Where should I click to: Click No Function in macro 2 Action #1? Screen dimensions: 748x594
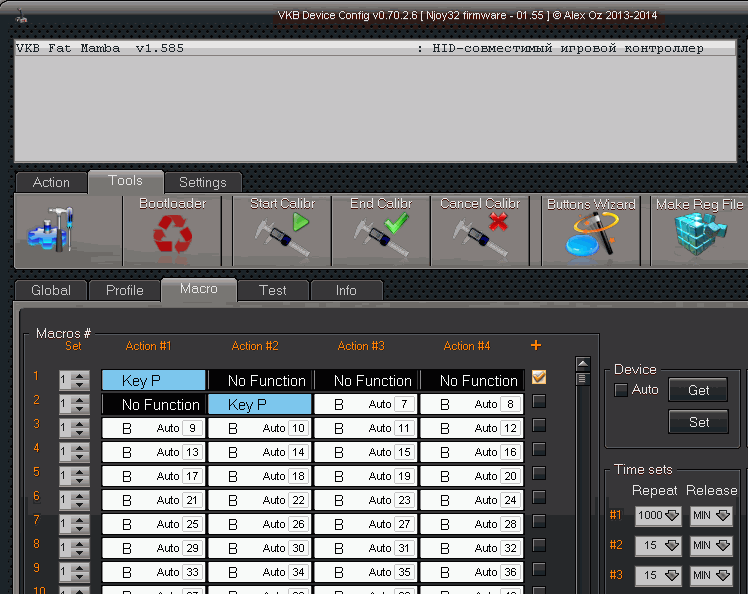(x=154, y=405)
